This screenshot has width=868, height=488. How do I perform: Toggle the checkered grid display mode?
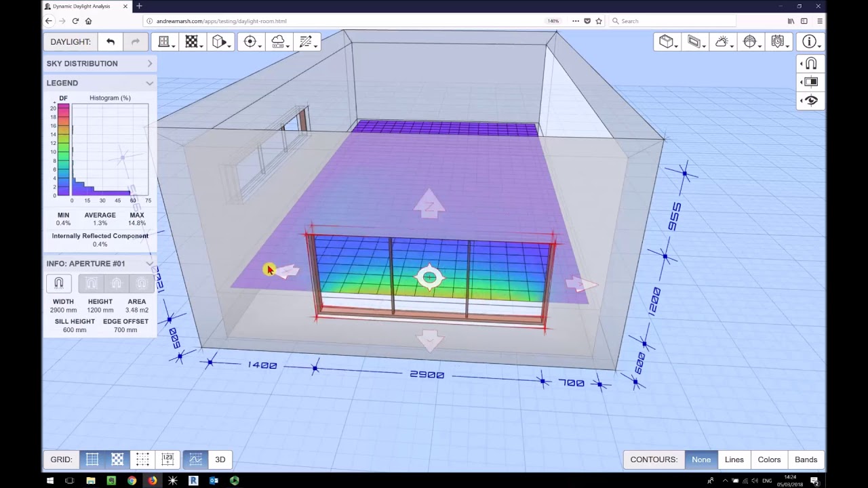click(x=117, y=460)
